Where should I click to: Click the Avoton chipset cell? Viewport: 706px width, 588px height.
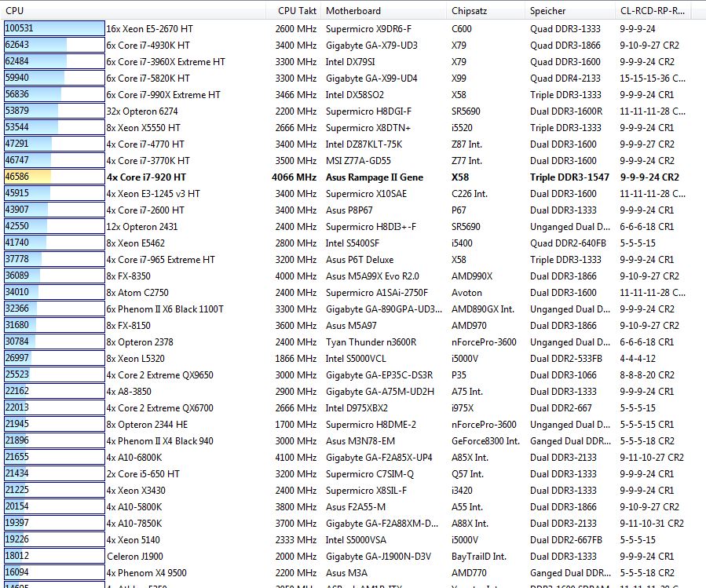[467, 293]
